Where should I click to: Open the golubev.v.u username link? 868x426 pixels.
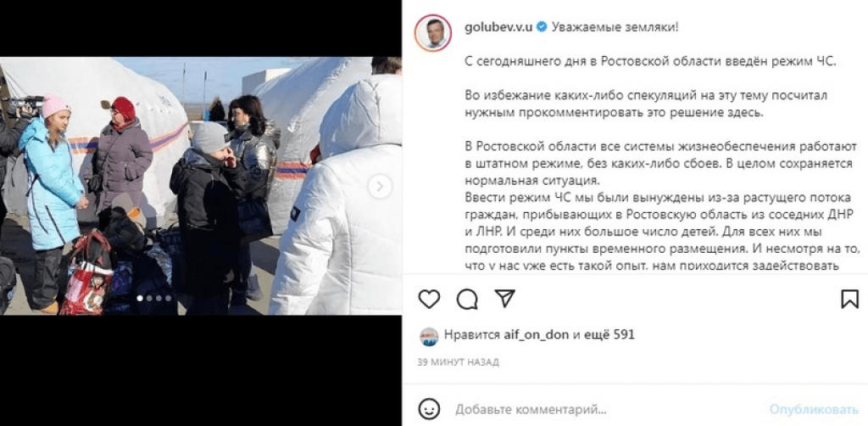click(499, 26)
